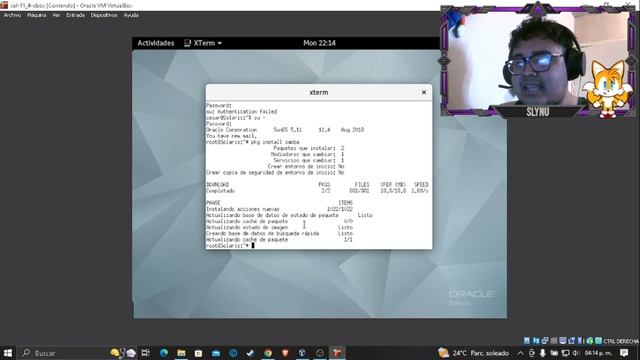The width and height of the screenshot is (640, 360).
Task: Click the 'Completado' download status text
Action: [x=220, y=191]
